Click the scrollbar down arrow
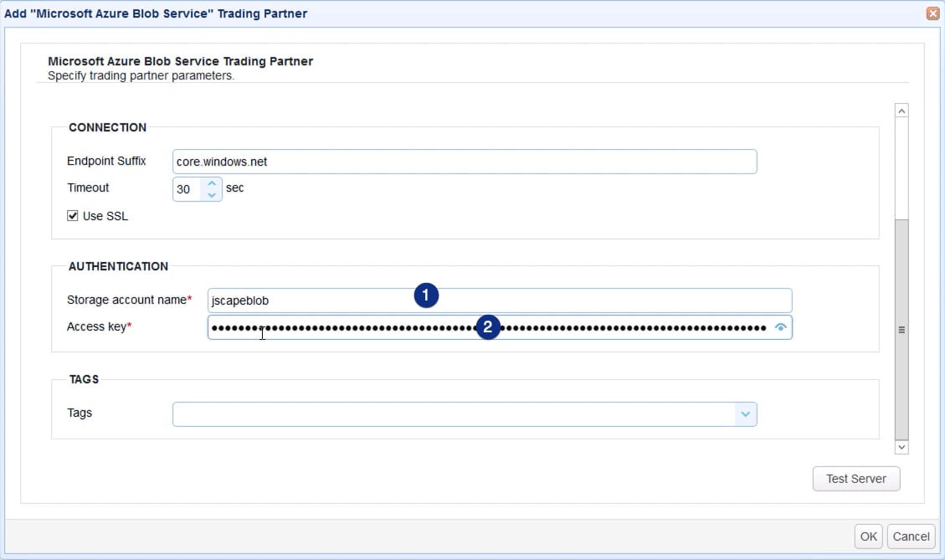 tap(901, 447)
